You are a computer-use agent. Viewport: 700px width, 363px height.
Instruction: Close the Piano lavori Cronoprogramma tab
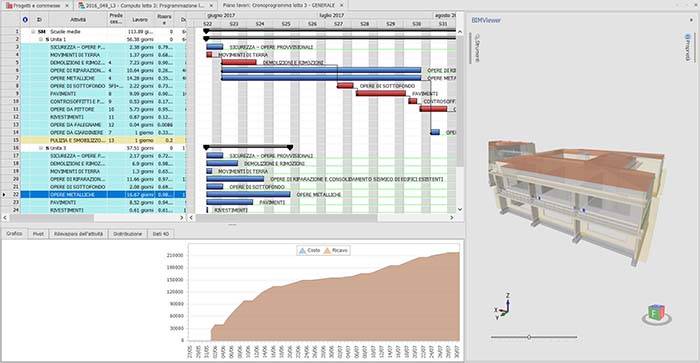[x=342, y=5]
